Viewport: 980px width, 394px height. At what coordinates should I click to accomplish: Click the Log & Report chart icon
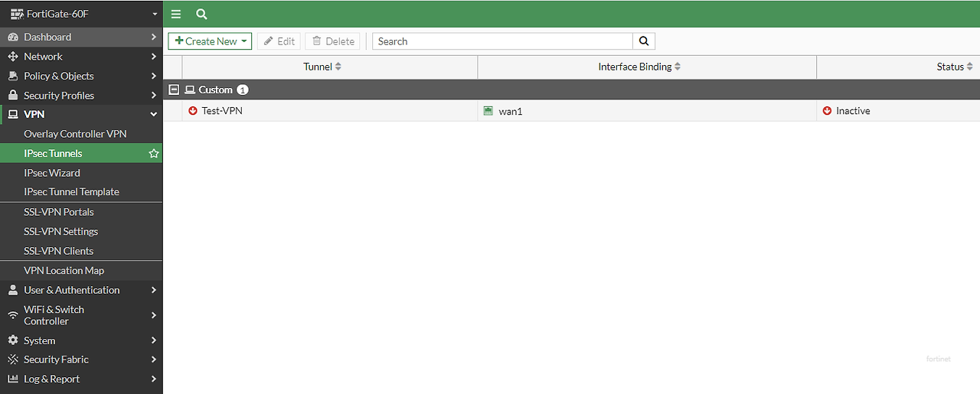[13, 379]
